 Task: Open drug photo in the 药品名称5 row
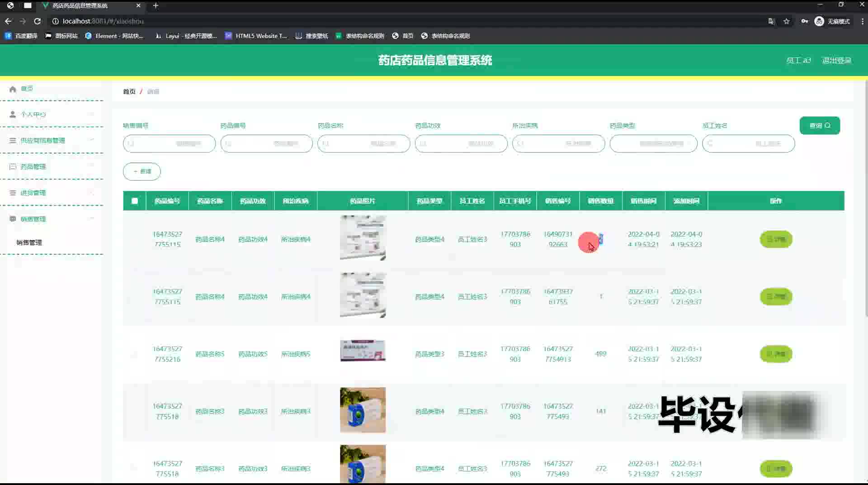pyautogui.click(x=363, y=351)
